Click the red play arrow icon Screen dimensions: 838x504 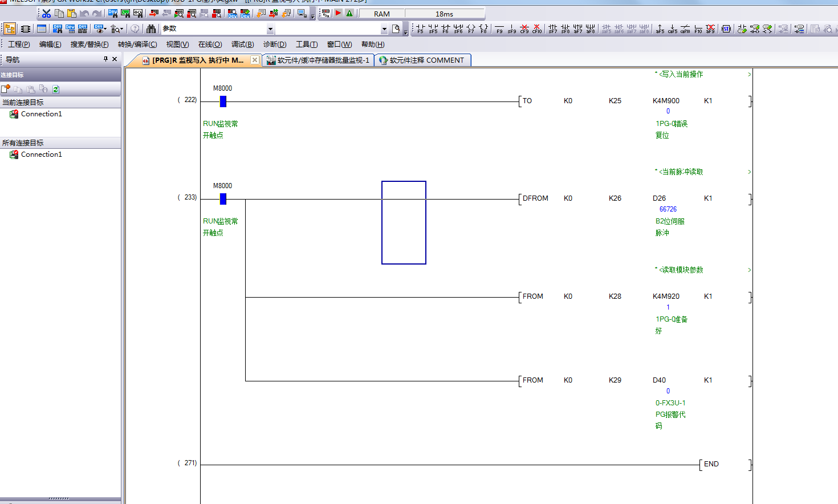click(338, 13)
